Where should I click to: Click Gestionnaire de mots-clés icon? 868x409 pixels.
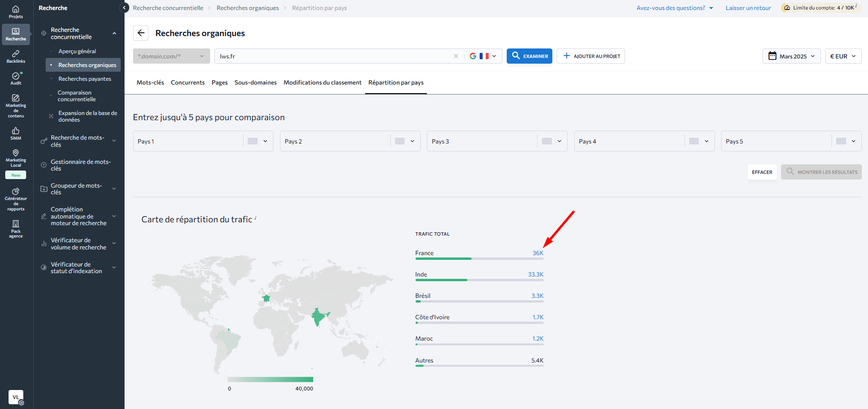pyautogui.click(x=44, y=165)
